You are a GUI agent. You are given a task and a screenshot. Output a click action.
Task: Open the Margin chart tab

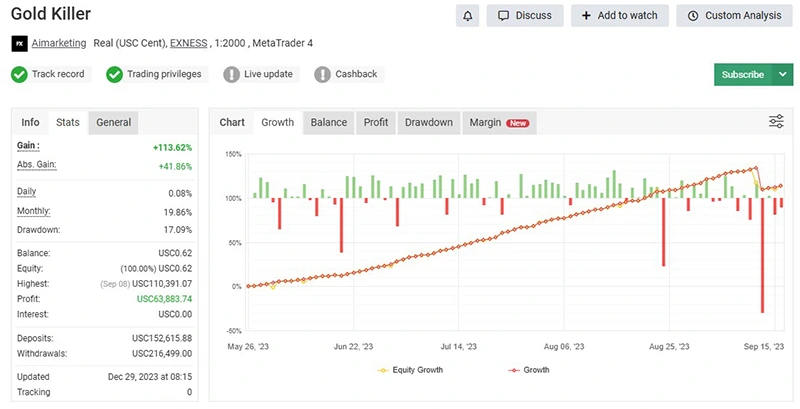click(x=498, y=122)
